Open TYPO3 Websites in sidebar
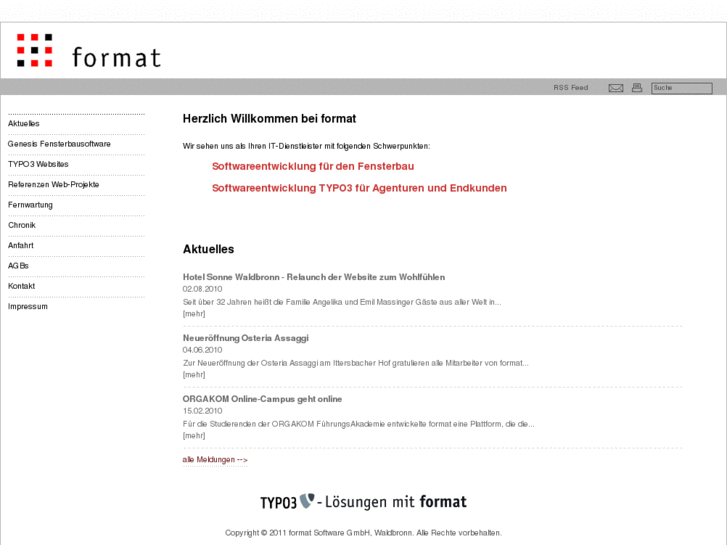The width and height of the screenshot is (727, 545). click(38, 164)
